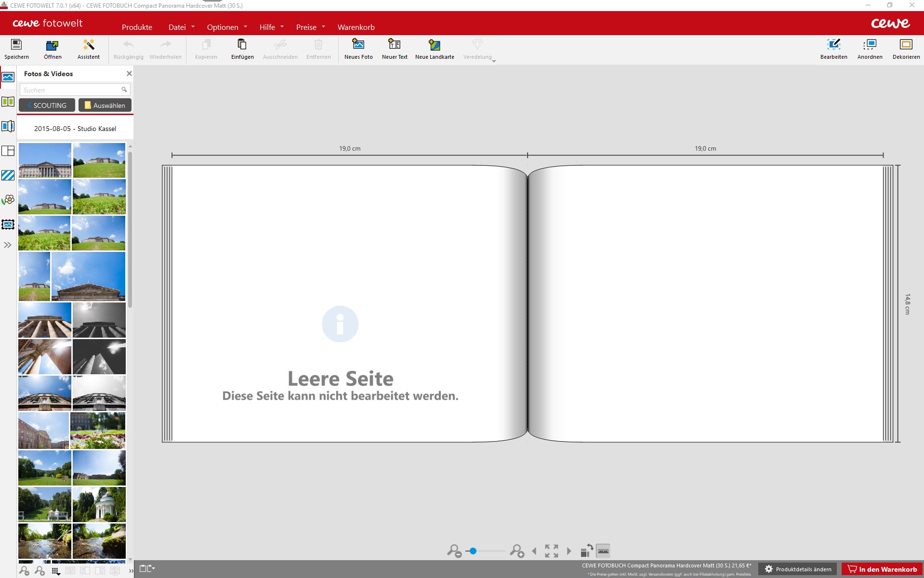Go back to SCOUTING folder
This screenshot has height=578, width=924.
pyautogui.click(x=47, y=105)
